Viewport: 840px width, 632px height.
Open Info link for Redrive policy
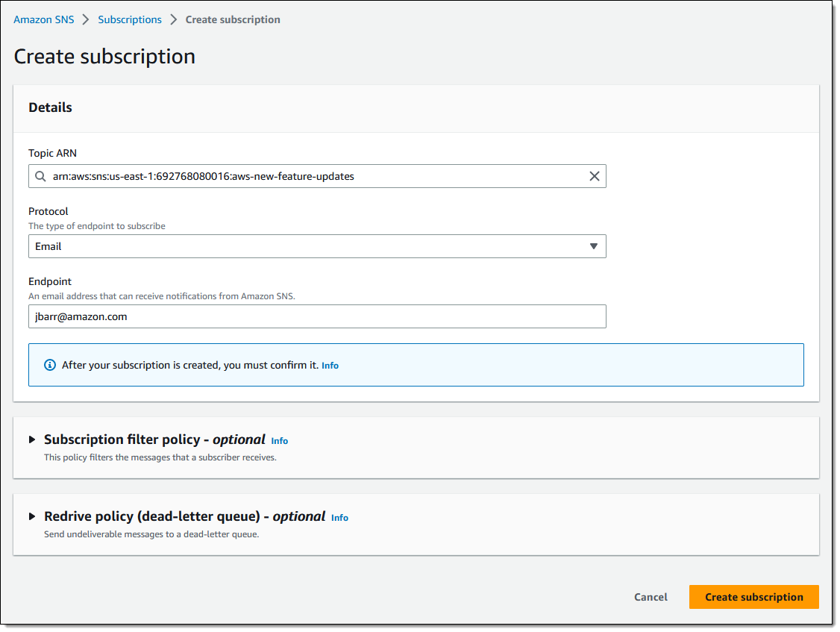[339, 518]
